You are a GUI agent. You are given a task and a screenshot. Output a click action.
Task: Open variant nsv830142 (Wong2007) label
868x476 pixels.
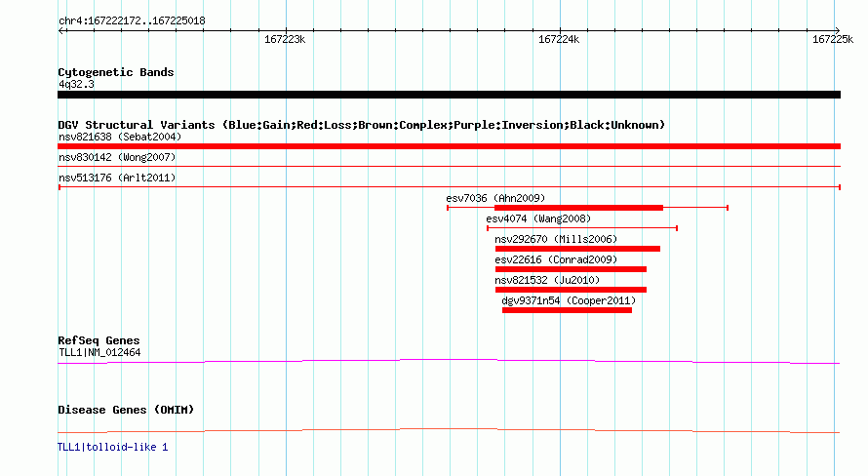117,157
